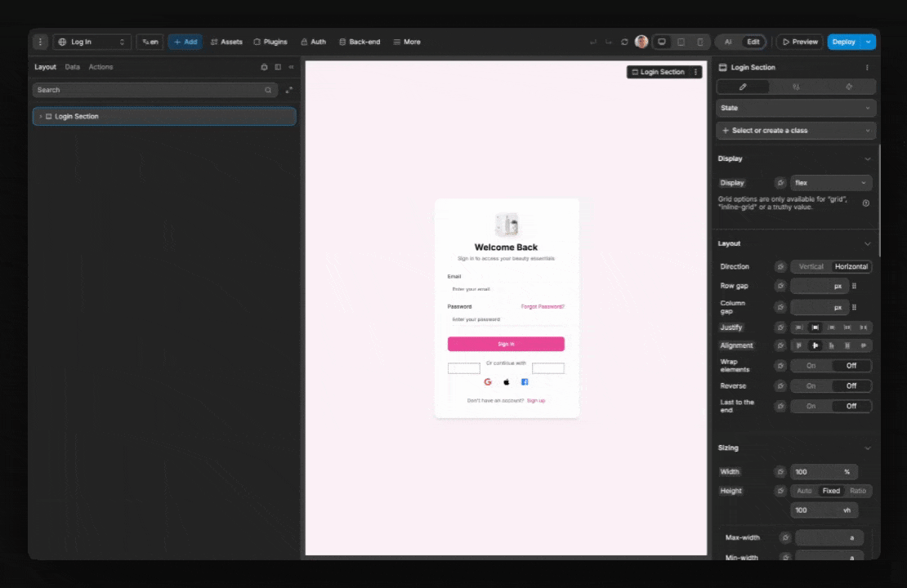The height and width of the screenshot is (588, 907).
Task: Select the center option in Justify row
Action: [x=815, y=327]
